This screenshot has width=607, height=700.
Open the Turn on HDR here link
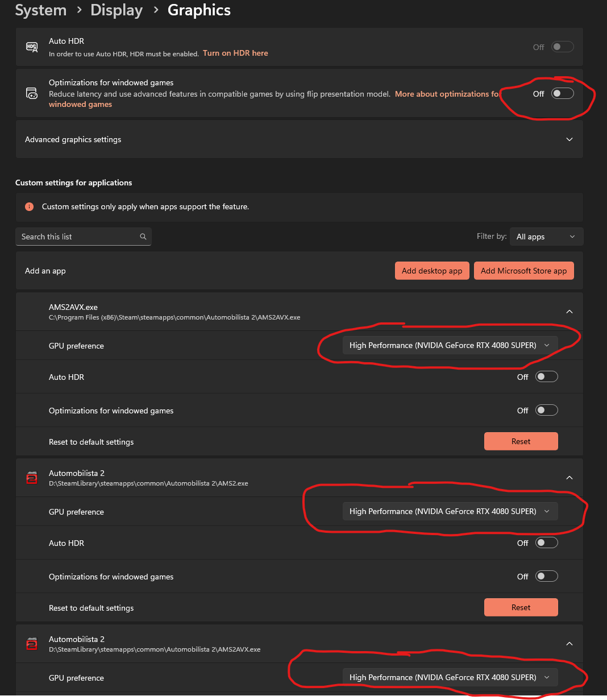235,53
